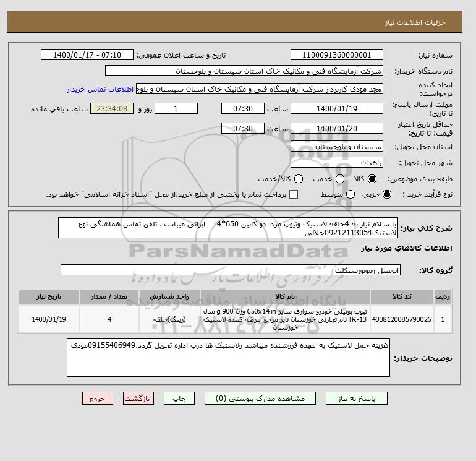Click the کد کالا column header
Image resolution: width=476 pixels, height=461 pixels.
pyautogui.click(x=402, y=296)
